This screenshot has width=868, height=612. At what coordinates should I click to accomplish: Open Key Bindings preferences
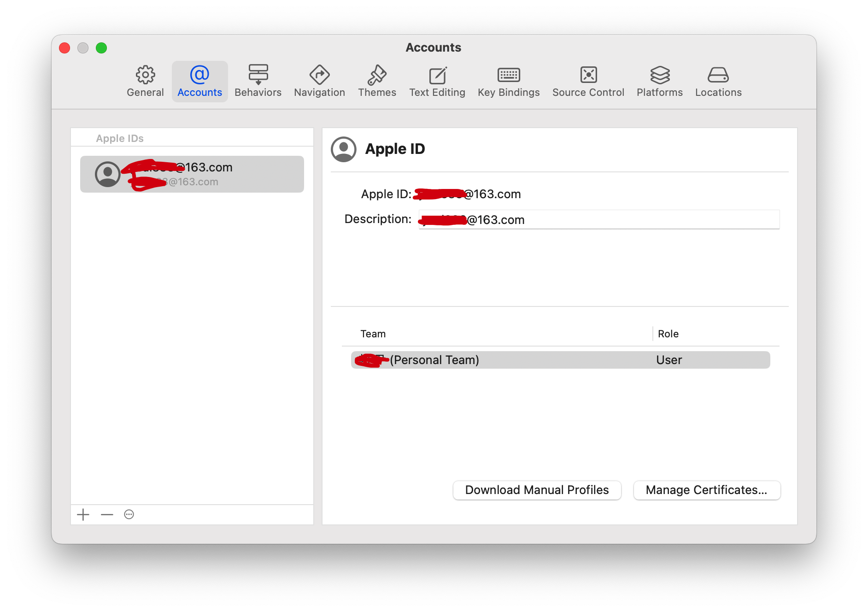point(509,82)
